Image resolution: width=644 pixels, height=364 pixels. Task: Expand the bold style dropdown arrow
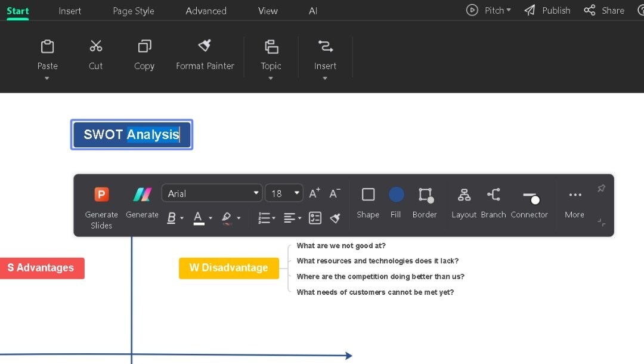(182, 218)
